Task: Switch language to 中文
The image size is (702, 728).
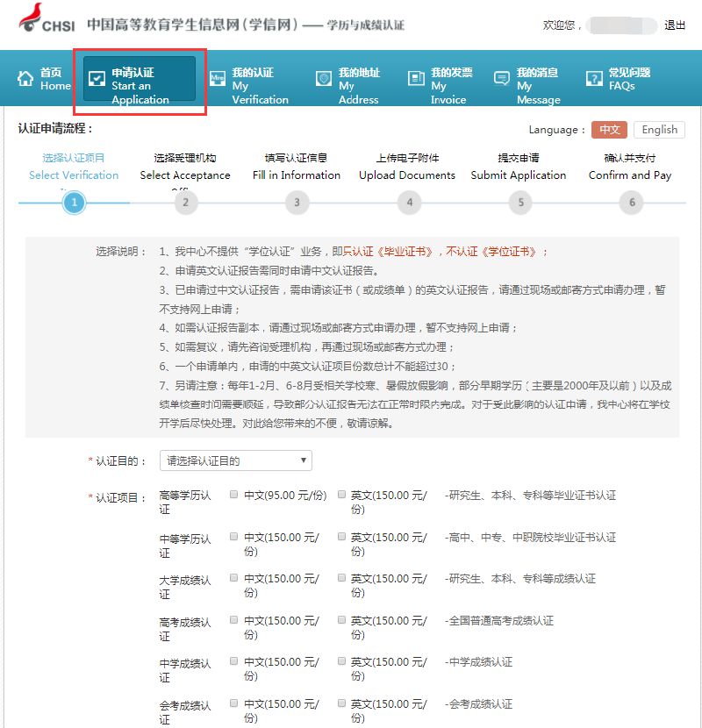Action: [609, 130]
